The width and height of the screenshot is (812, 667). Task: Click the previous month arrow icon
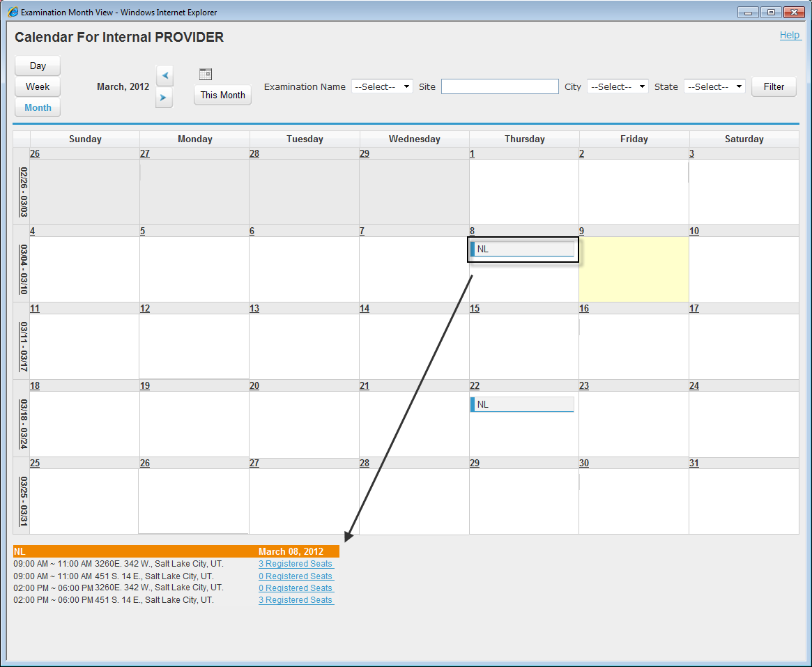[164, 75]
